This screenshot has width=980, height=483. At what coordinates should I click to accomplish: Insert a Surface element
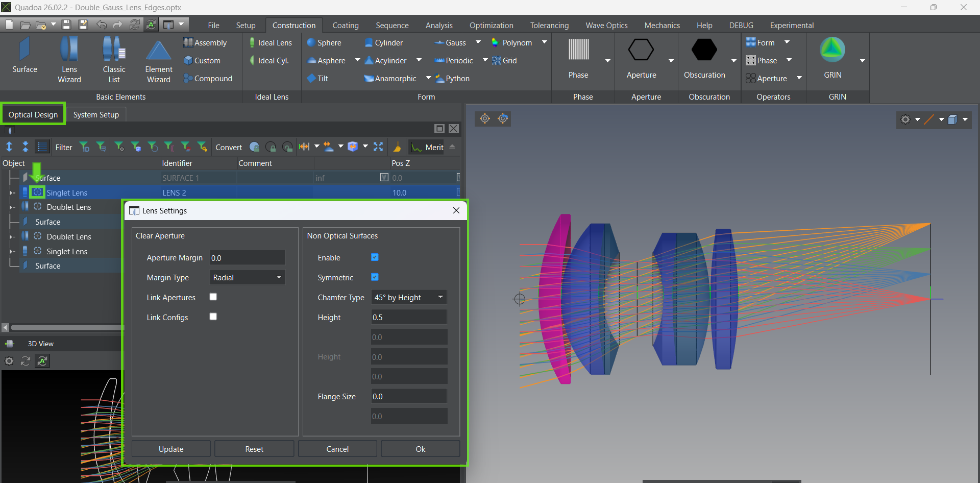point(24,59)
